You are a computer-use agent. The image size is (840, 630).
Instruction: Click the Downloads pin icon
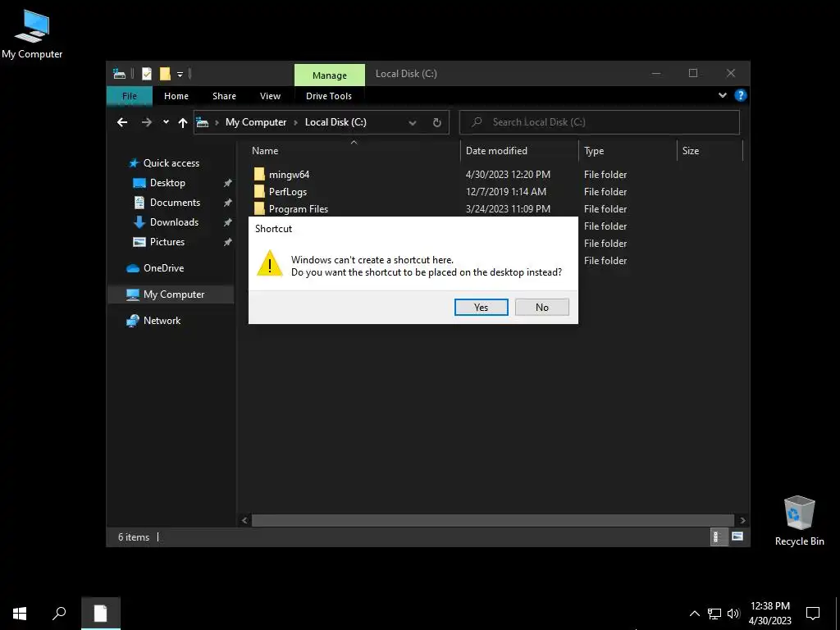click(228, 222)
